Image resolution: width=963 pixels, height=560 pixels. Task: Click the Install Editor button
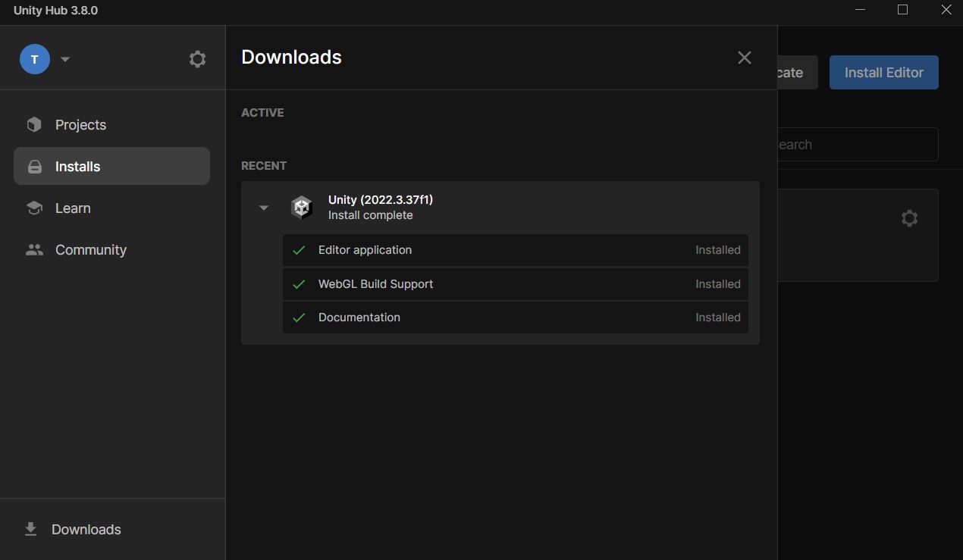pyautogui.click(x=884, y=73)
